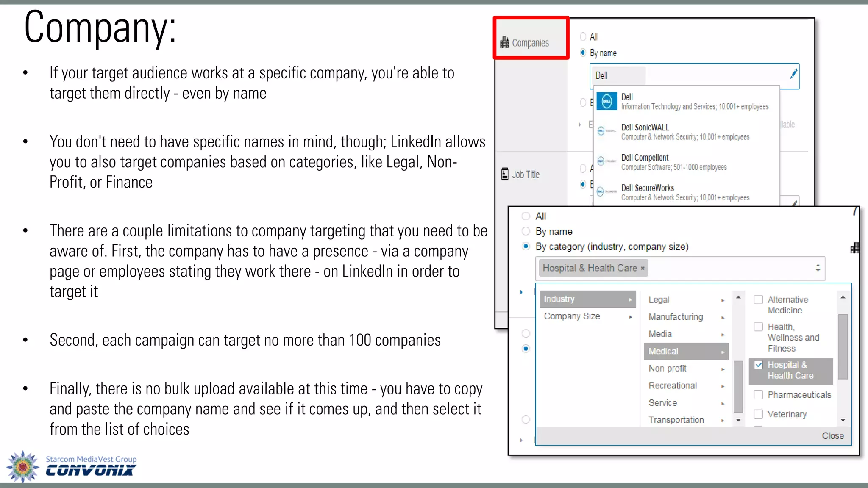Click the category selection field
868x488 pixels.
(680, 268)
